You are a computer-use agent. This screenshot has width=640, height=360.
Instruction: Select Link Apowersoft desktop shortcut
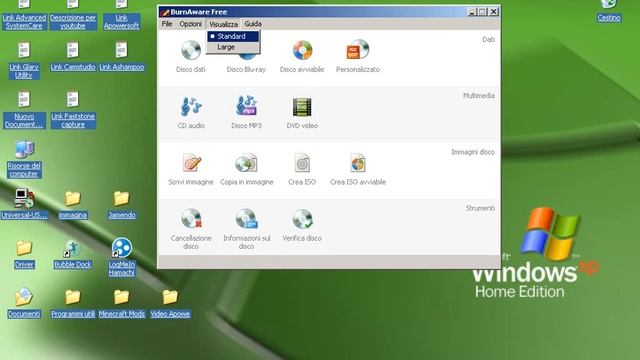pos(122,15)
